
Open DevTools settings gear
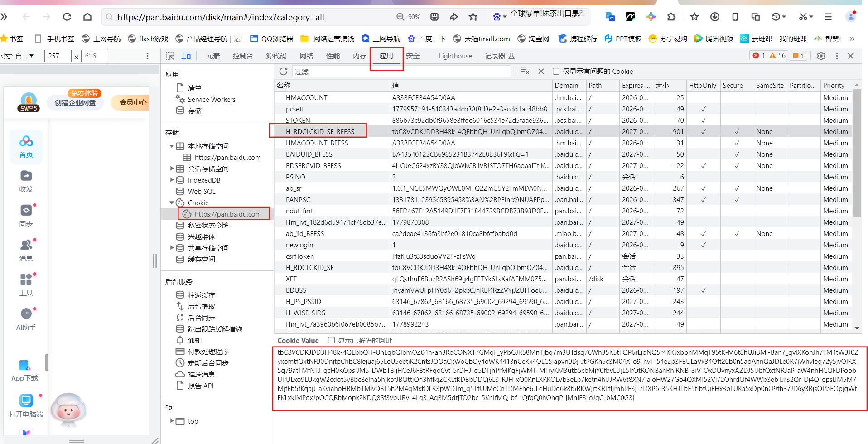click(821, 56)
